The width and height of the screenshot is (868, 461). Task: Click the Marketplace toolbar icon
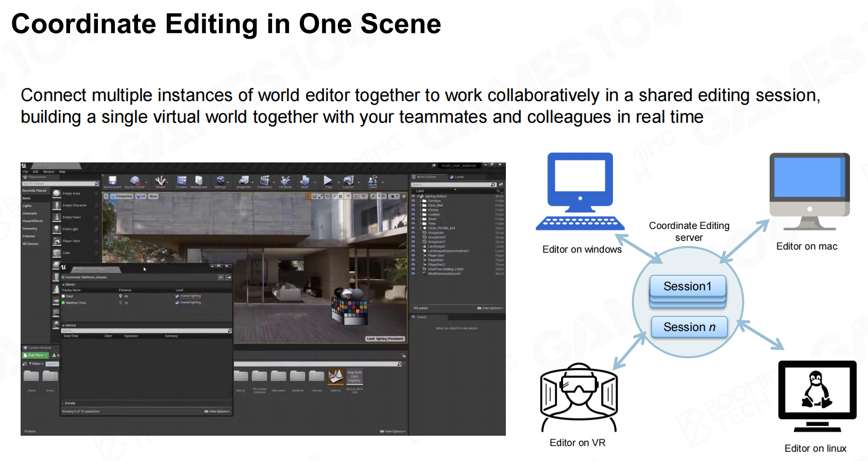(198, 180)
